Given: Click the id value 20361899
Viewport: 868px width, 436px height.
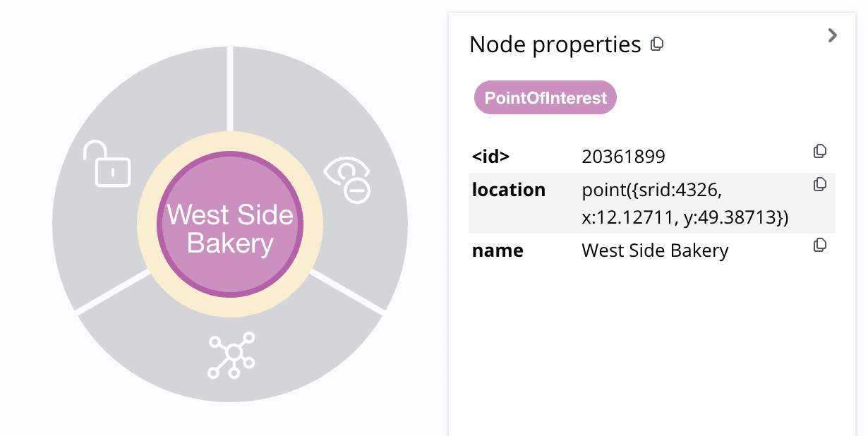Looking at the screenshot, I should [x=623, y=157].
